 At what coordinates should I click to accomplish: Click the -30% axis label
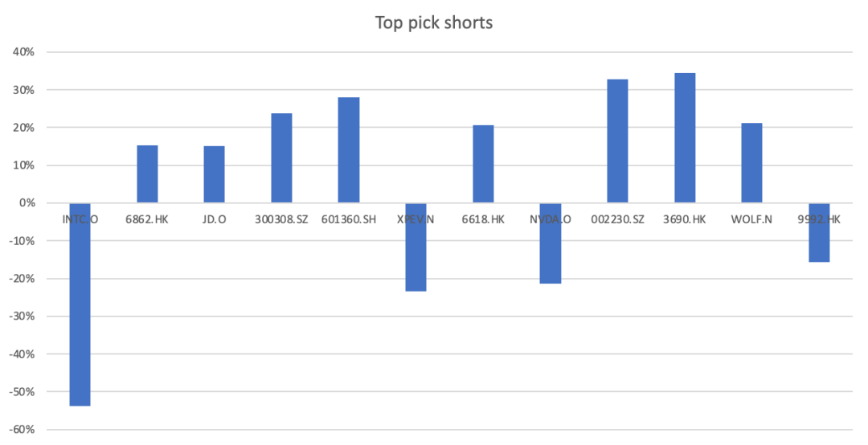click(21, 316)
